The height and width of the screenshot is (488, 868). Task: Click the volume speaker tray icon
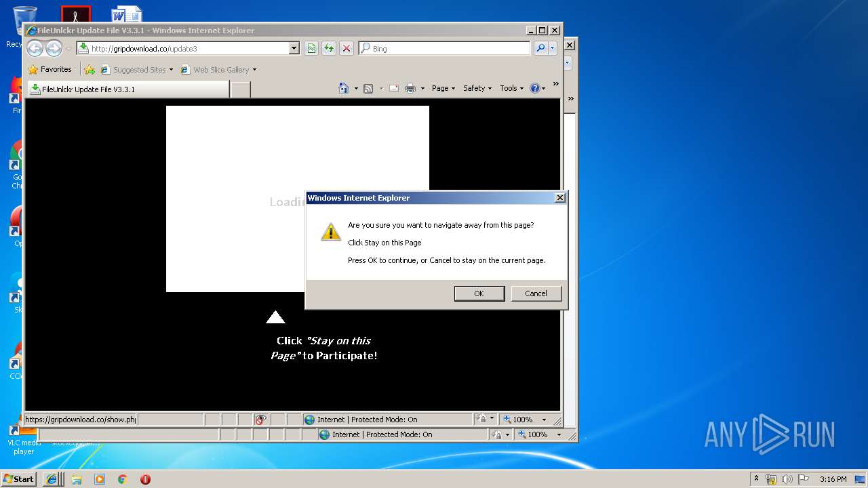point(787,479)
